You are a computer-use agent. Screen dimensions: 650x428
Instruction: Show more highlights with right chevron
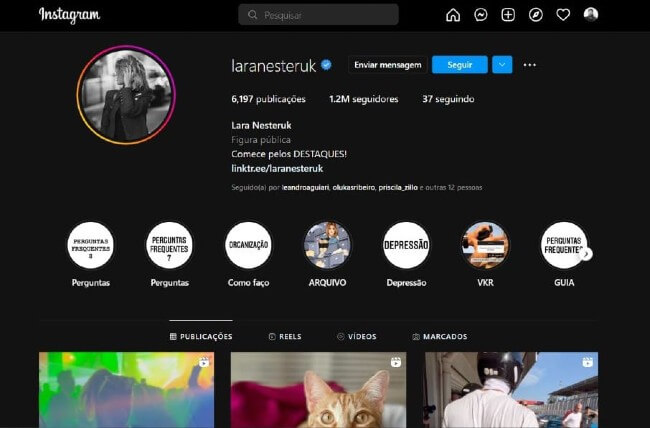586,254
